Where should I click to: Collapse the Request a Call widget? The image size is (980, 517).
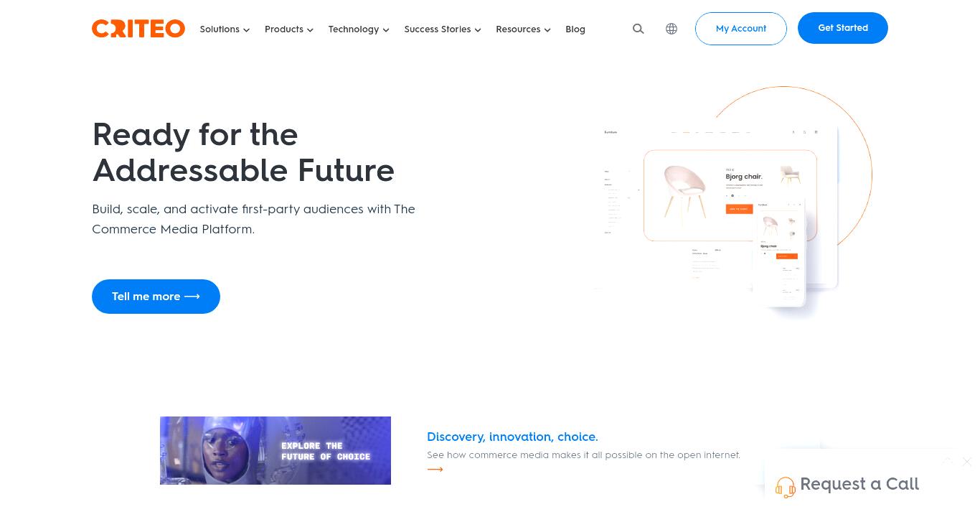[947, 461]
